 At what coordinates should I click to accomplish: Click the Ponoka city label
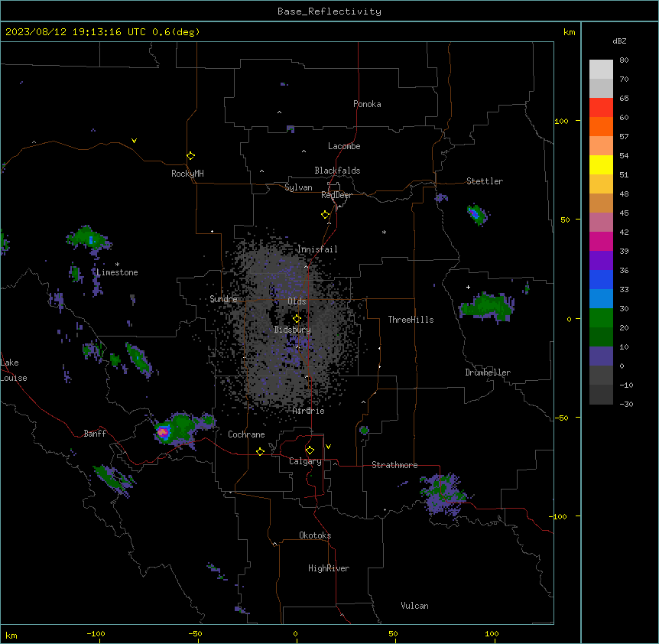pos(367,104)
